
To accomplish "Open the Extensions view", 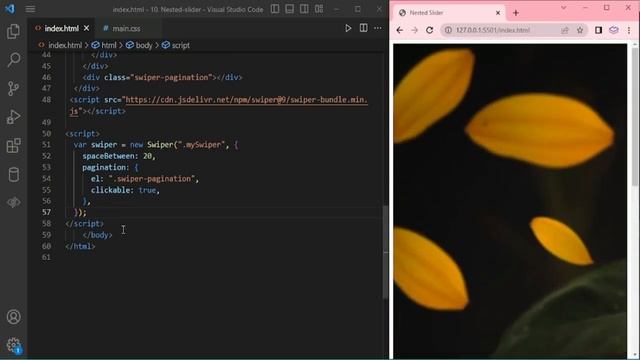I will coord(13,146).
